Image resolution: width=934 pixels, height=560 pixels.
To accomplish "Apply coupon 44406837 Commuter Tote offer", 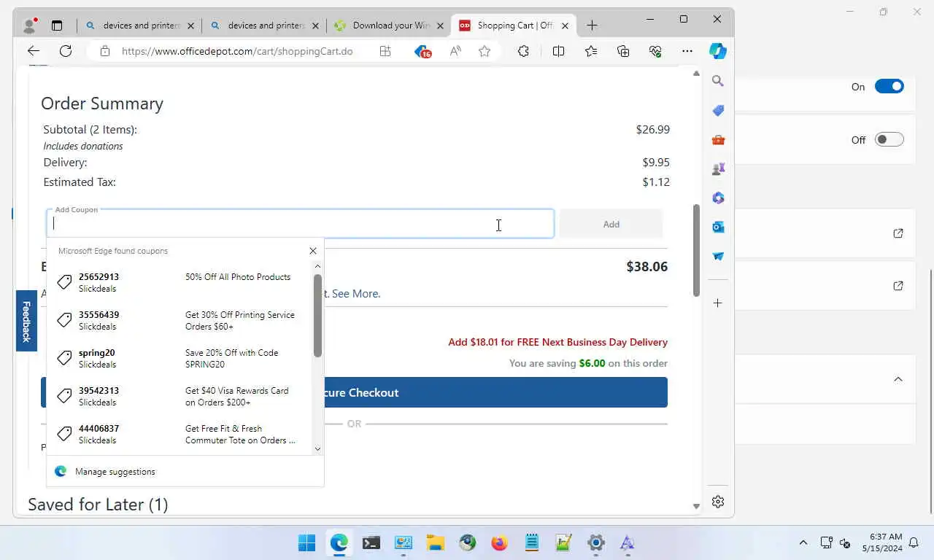I will click(180, 434).
